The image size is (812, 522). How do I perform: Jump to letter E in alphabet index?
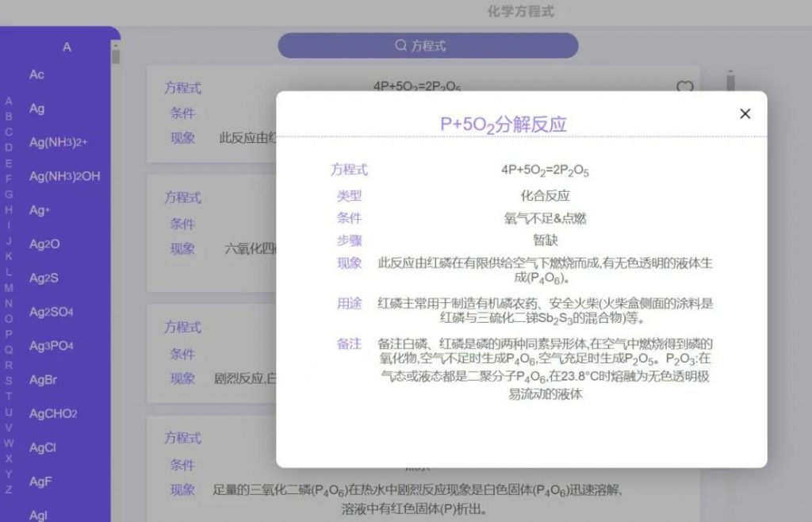click(x=9, y=163)
